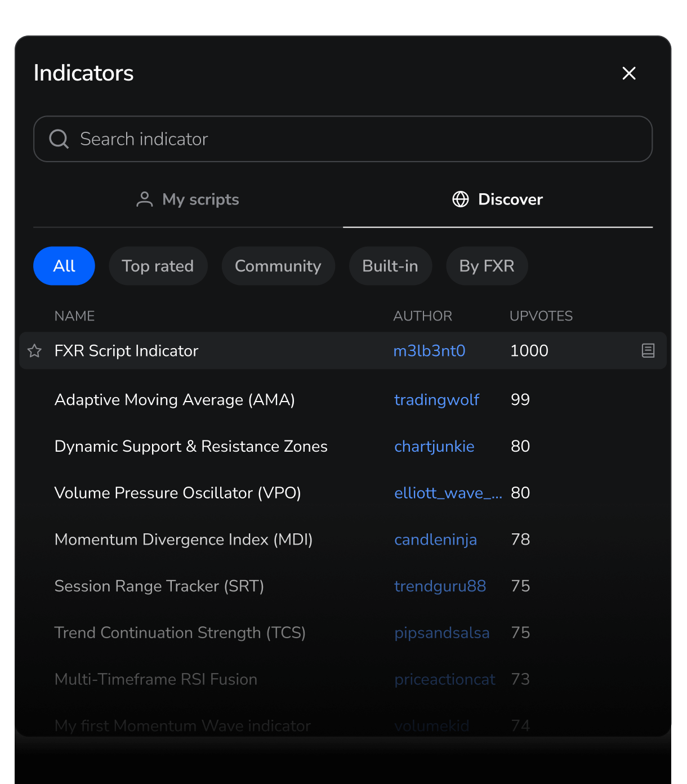
Task: Click the 1000 upvotes value
Action: point(529,351)
